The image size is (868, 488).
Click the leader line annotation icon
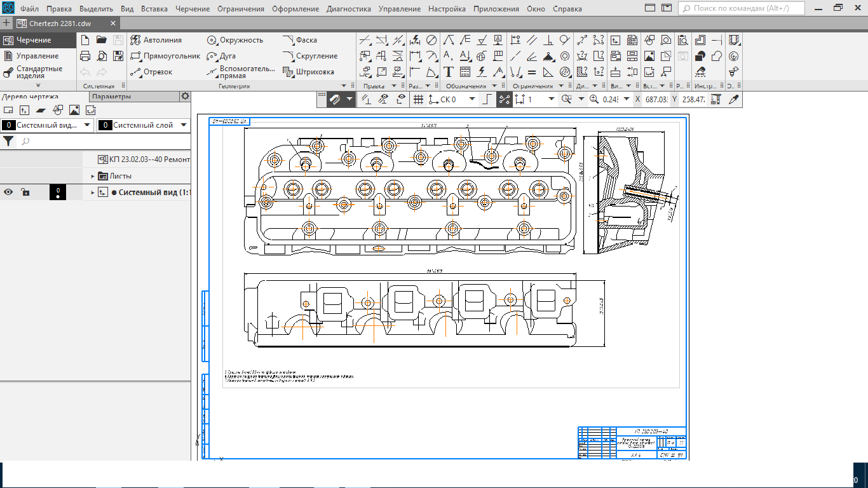[449, 40]
